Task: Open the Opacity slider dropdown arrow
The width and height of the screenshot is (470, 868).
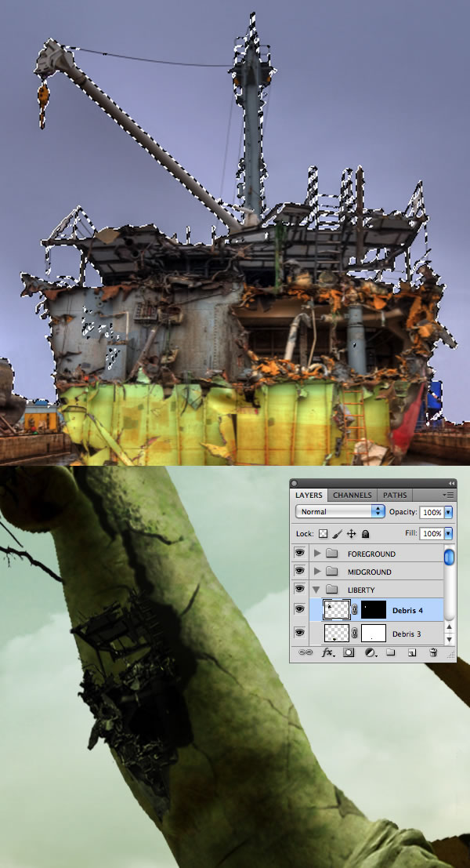Action: pyautogui.click(x=448, y=513)
